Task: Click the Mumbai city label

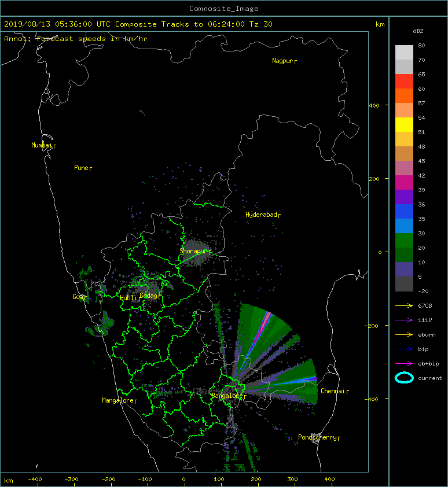Action: tap(42, 145)
